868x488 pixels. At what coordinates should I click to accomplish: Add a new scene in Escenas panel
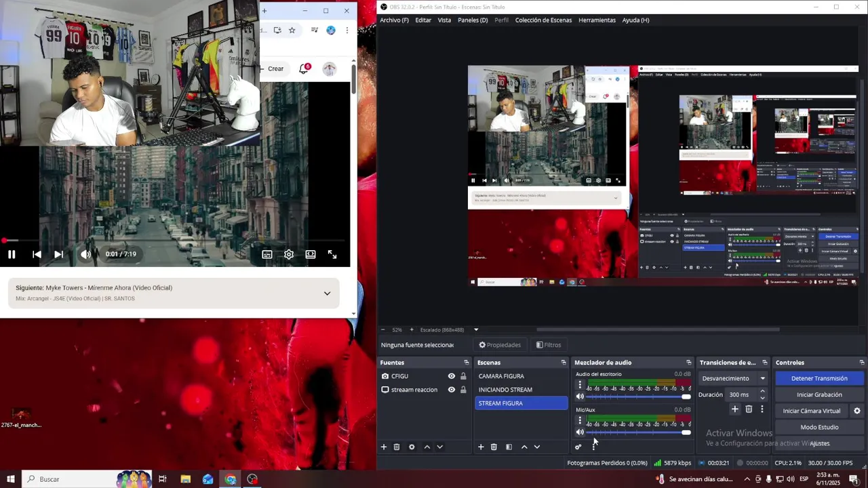coord(481,447)
